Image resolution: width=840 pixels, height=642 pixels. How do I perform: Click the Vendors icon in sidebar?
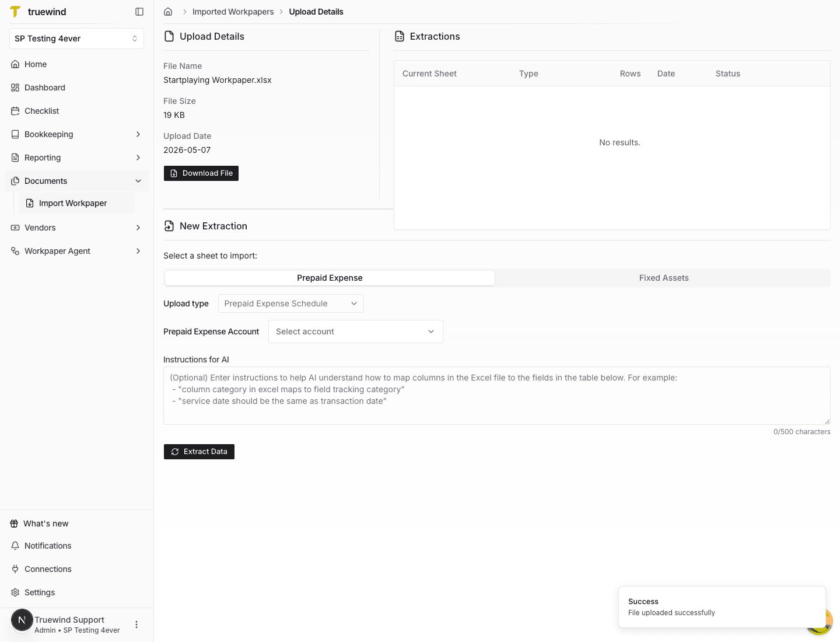[x=15, y=228]
